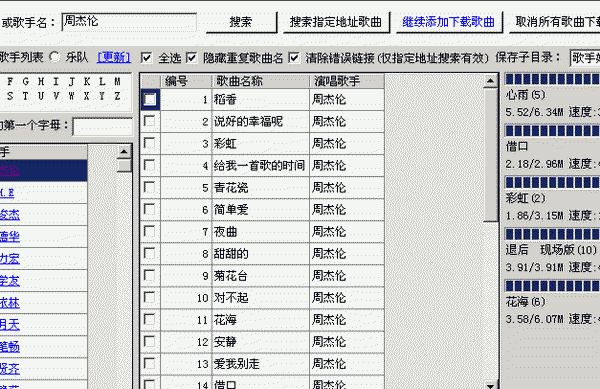Check the box for song 对不起
600x389 pixels.
point(150,298)
